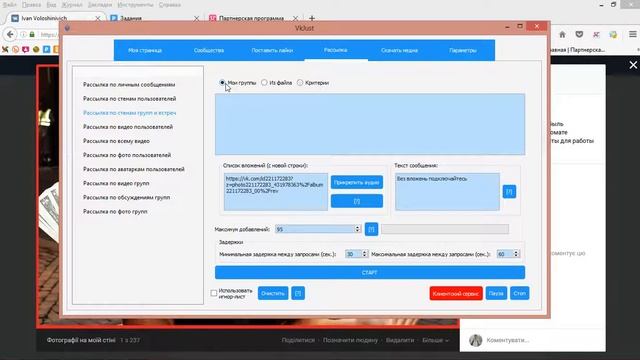
Task: Click the Пауза button
Action: [x=496, y=293]
